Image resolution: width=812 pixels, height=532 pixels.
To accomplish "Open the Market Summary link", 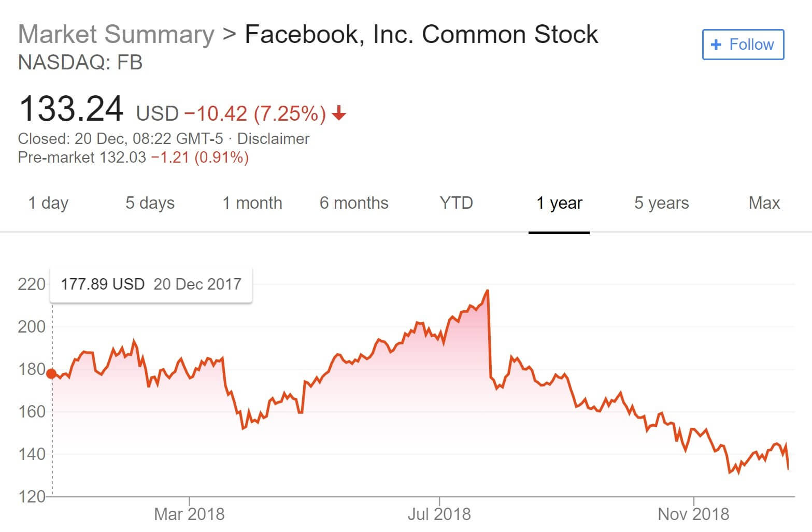I will coord(116,35).
